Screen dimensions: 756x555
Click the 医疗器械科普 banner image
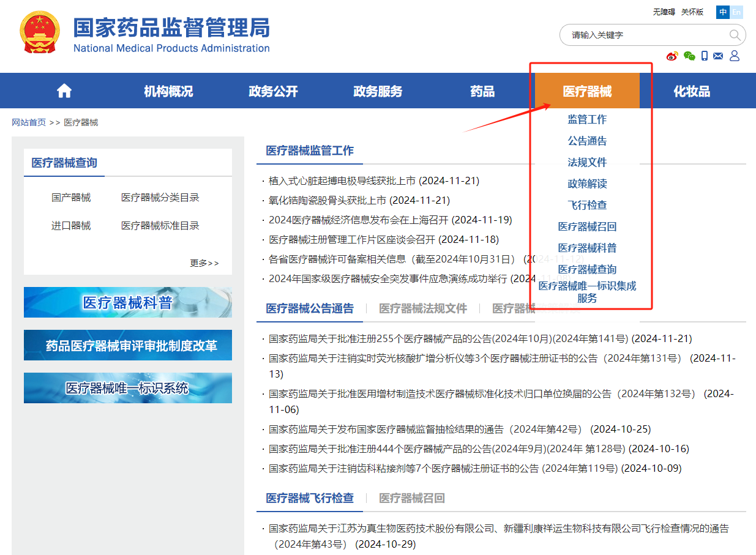[128, 302]
